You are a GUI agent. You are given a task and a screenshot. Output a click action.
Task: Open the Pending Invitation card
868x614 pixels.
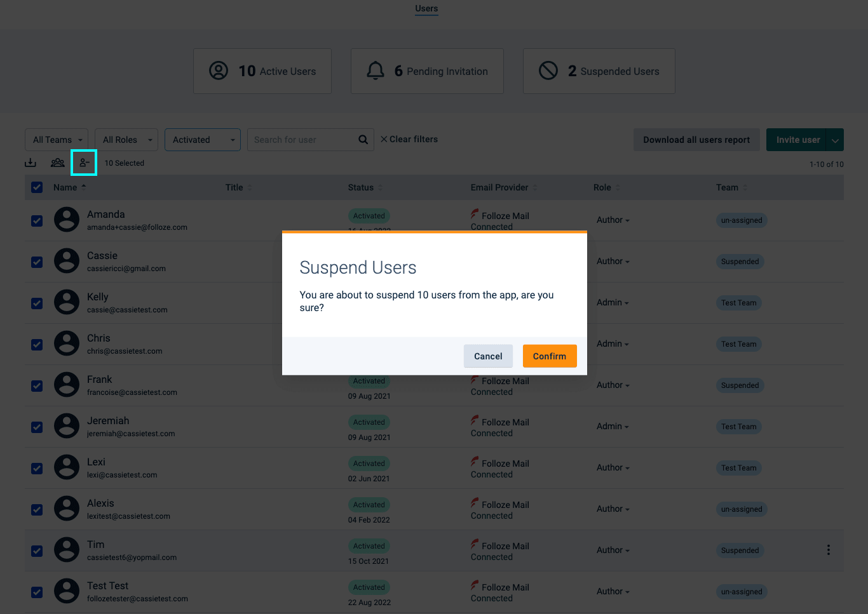(x=427, y=71)
